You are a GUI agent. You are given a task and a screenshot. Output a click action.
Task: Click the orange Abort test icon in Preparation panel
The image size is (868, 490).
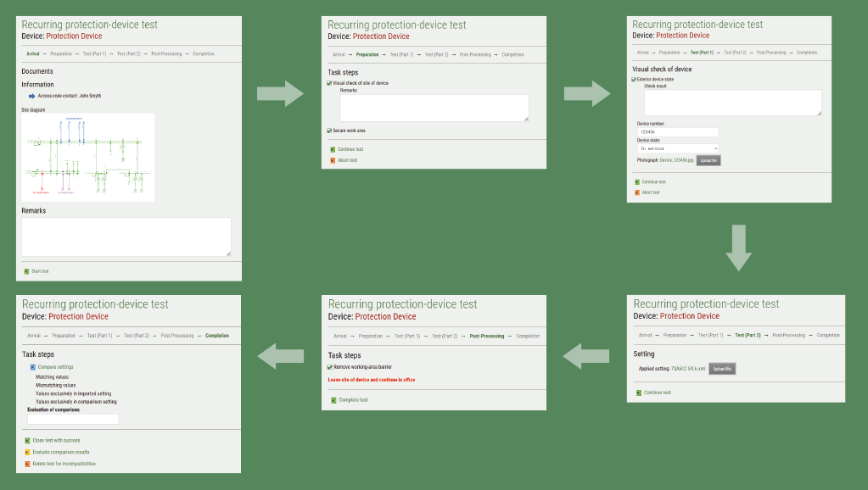333,160
